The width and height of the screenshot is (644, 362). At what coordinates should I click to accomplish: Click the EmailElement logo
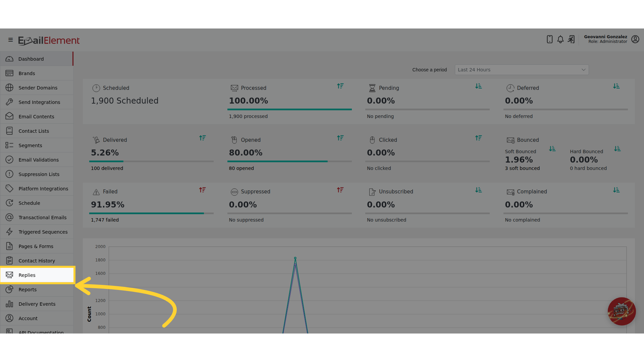coord(49,41)
